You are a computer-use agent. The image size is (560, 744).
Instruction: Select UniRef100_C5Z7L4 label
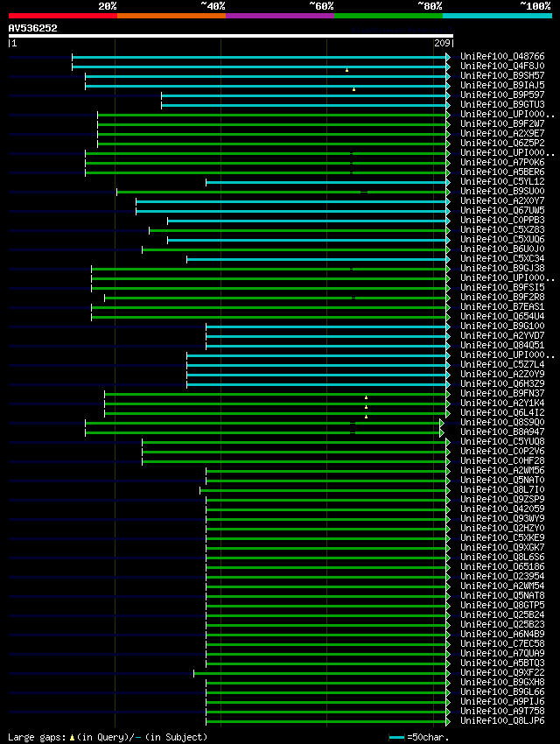pos(502,364)
